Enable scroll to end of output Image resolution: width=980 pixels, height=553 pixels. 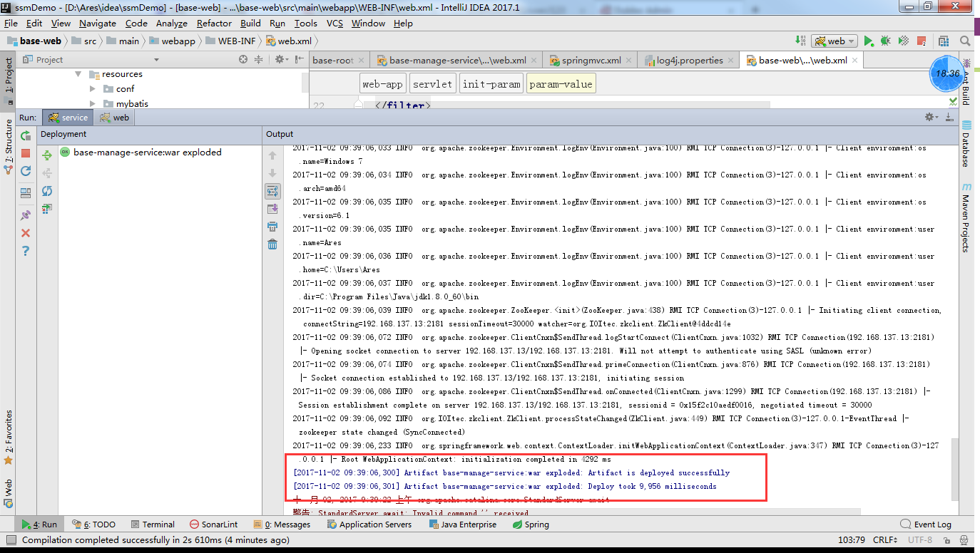tap(272, 209)
